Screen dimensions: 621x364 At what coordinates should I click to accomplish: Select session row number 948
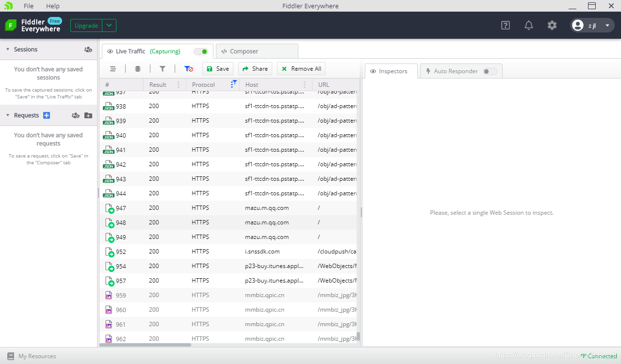(x=228, y=222)
